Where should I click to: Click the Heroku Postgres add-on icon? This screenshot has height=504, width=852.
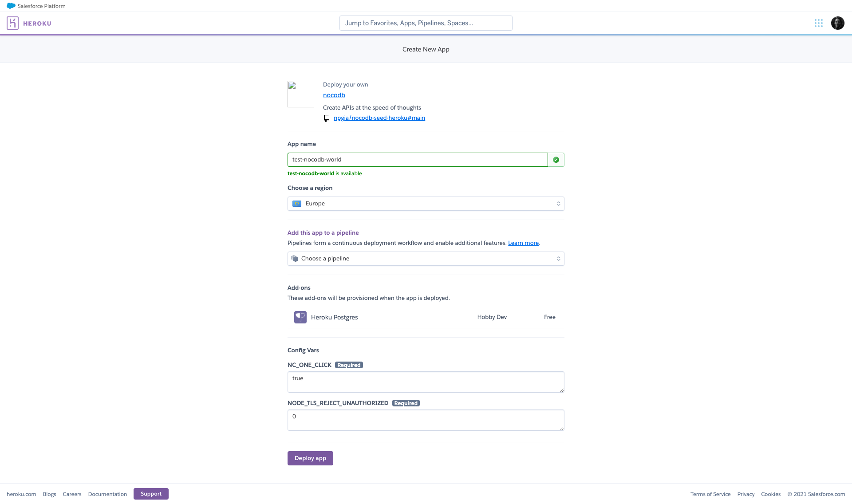(300, 317)
